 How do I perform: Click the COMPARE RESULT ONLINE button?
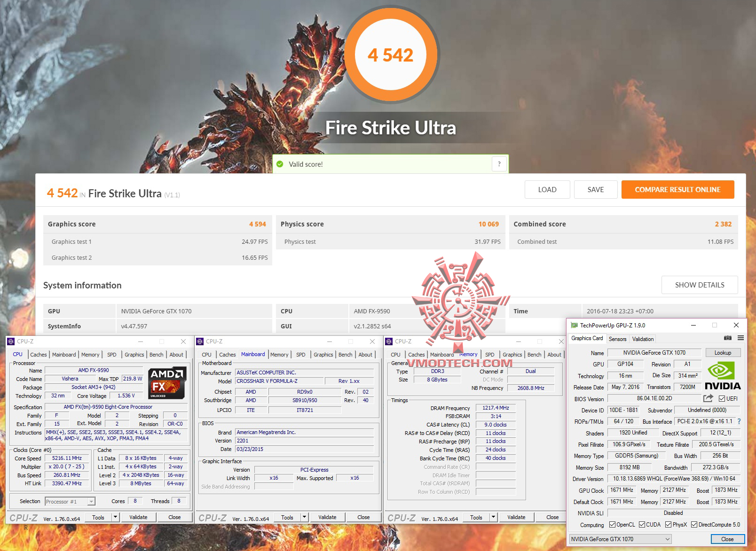tap(677, 189)
